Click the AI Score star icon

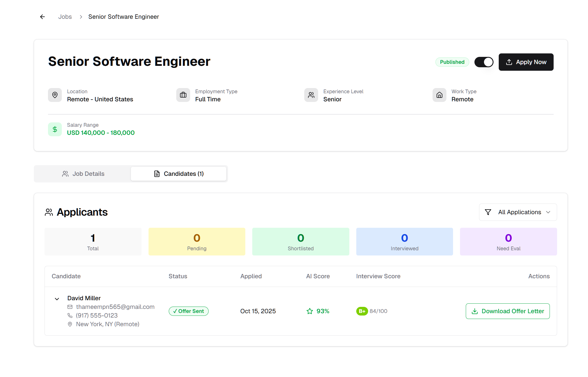(310, 311)
